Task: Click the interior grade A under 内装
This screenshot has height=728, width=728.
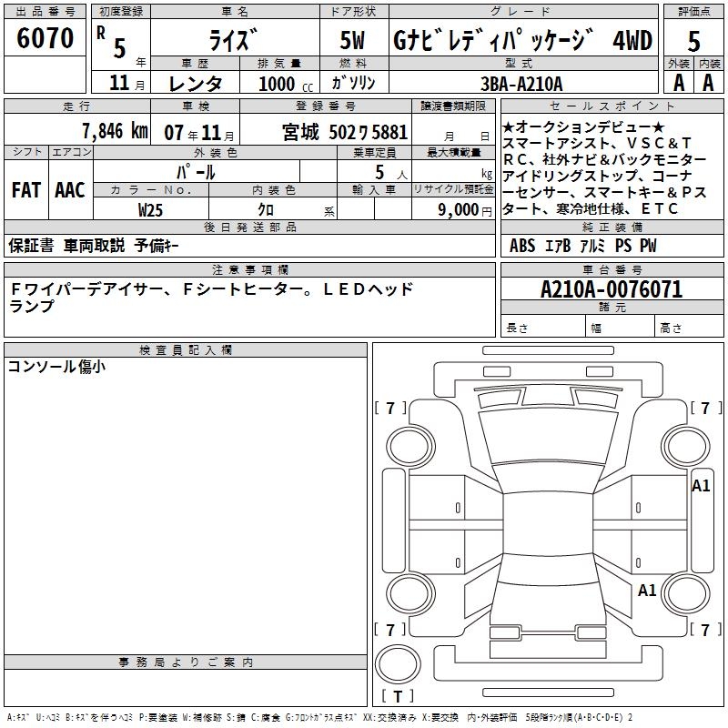Action: pos(708,83)
